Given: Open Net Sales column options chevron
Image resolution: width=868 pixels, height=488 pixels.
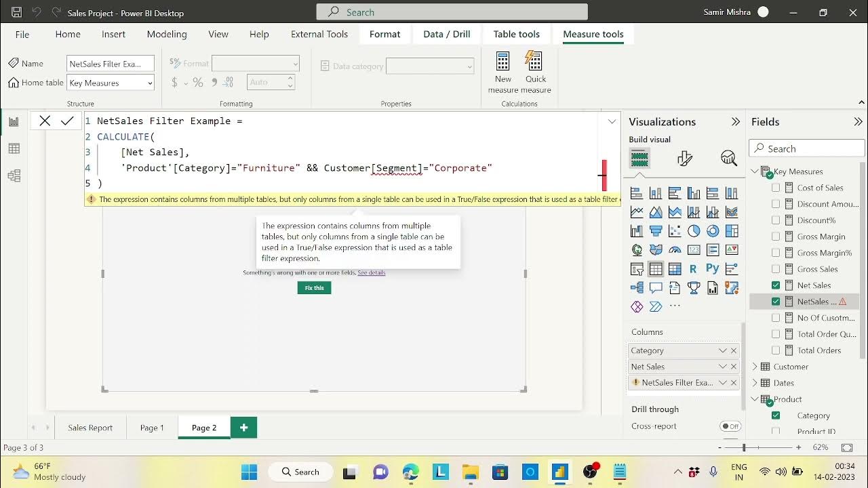Looking at the screenshot, I should (723, 367).
